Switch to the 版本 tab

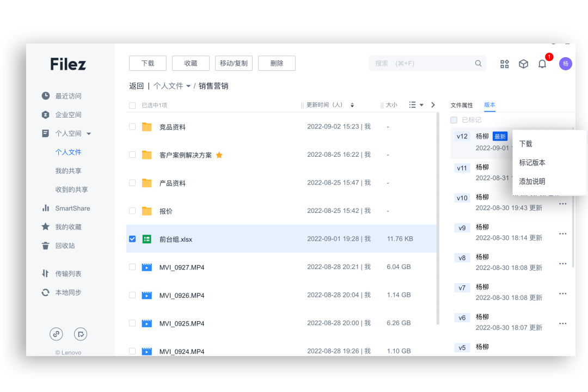point(489,105)
